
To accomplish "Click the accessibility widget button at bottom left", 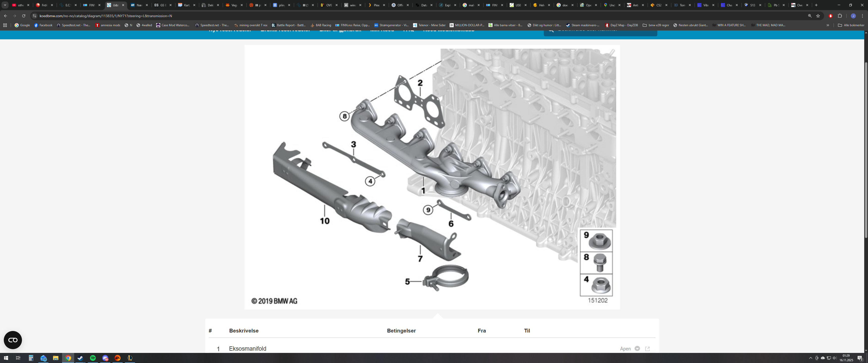I will click(13, 340).
